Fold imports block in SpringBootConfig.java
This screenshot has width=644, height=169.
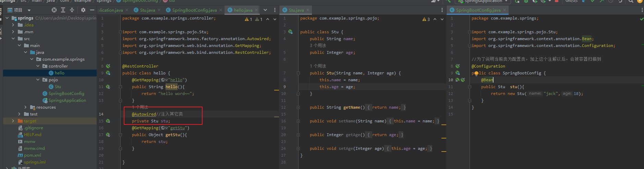[470, 32]
